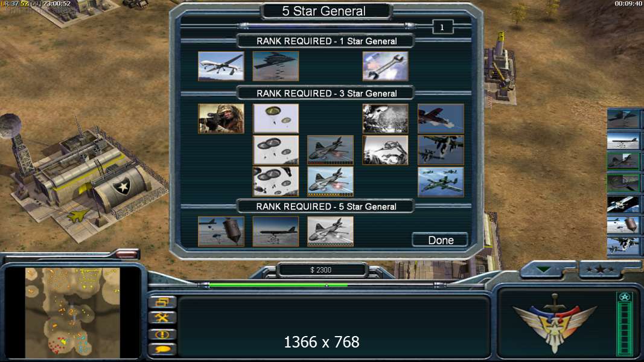Select the Fuel Air Bomb power icon
Screen dimensions: 644x362
(221, 232)
